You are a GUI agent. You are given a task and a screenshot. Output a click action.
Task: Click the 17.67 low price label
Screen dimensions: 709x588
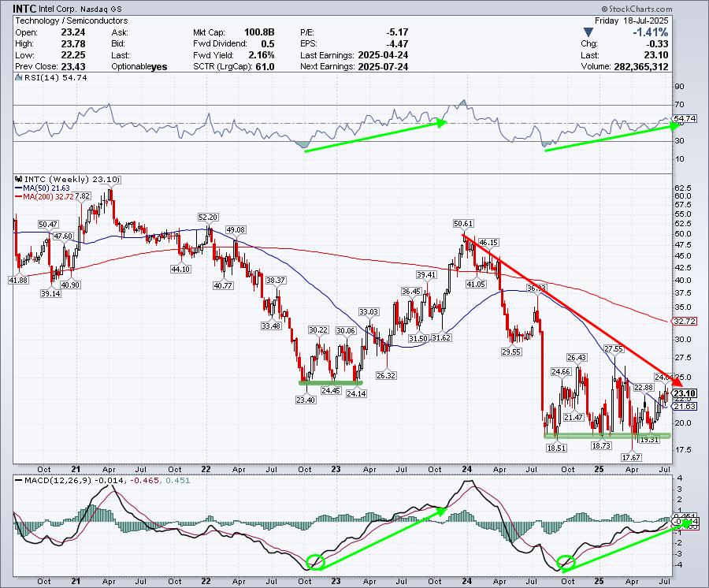631,457
